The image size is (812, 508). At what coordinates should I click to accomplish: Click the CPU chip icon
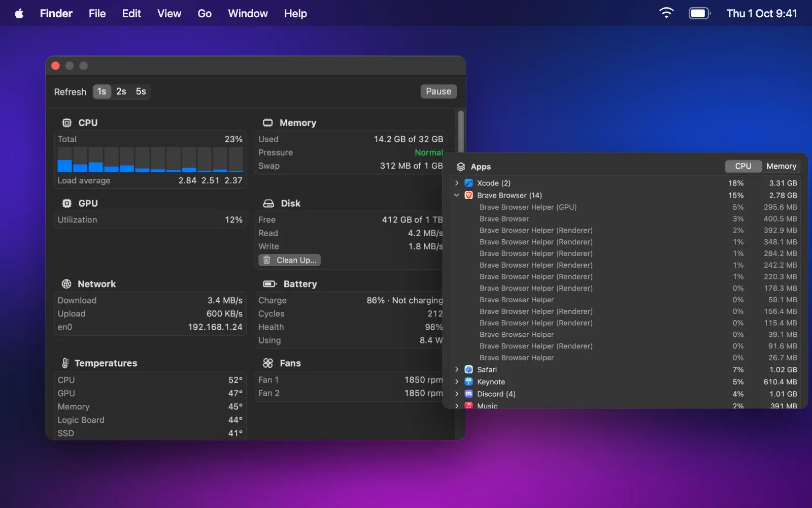(66, 123)
